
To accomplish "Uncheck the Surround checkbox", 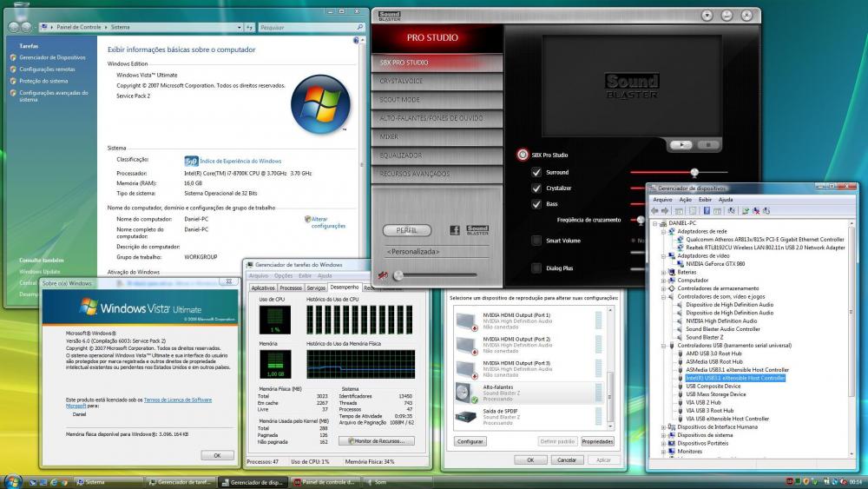I will (x=536, y=173).
